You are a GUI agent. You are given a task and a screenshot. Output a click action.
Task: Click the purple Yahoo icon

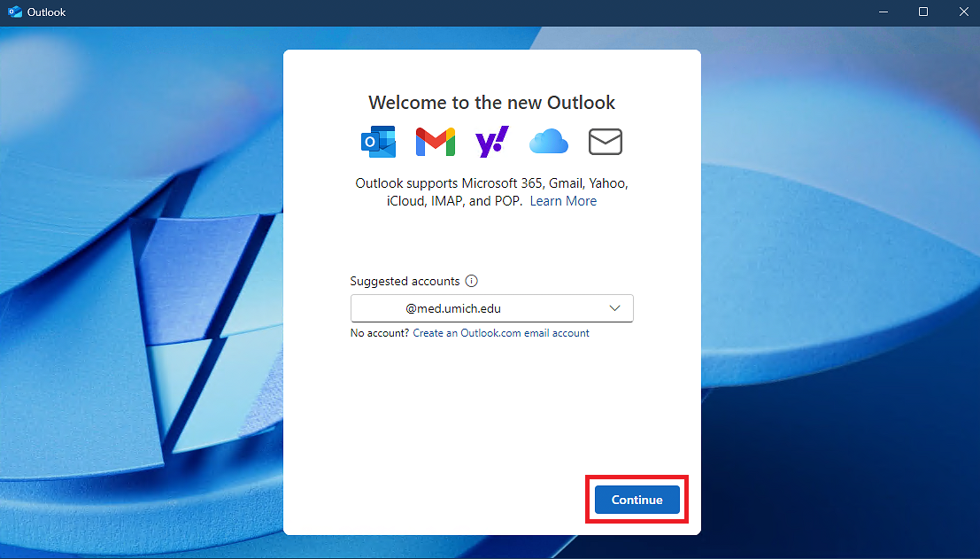(491, 142)
